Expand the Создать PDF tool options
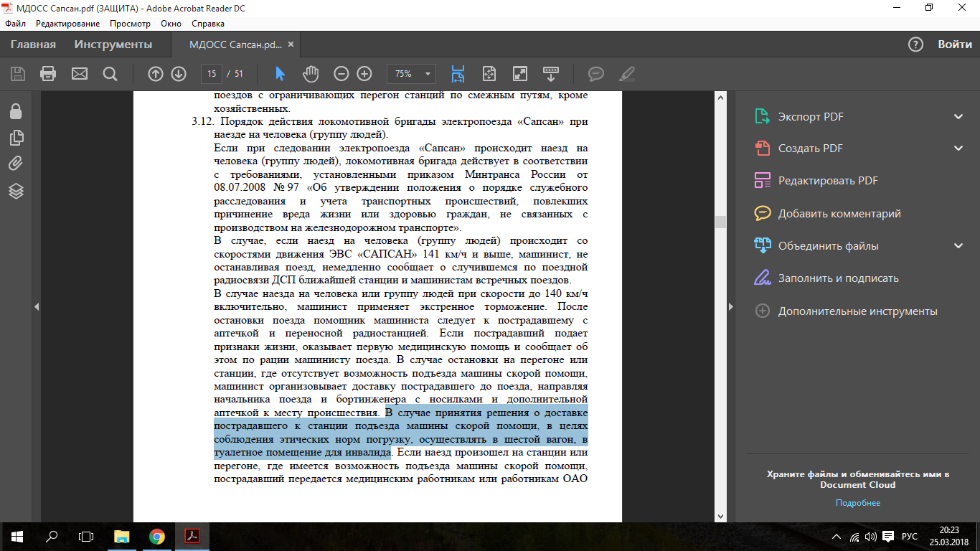 (958, 149)
